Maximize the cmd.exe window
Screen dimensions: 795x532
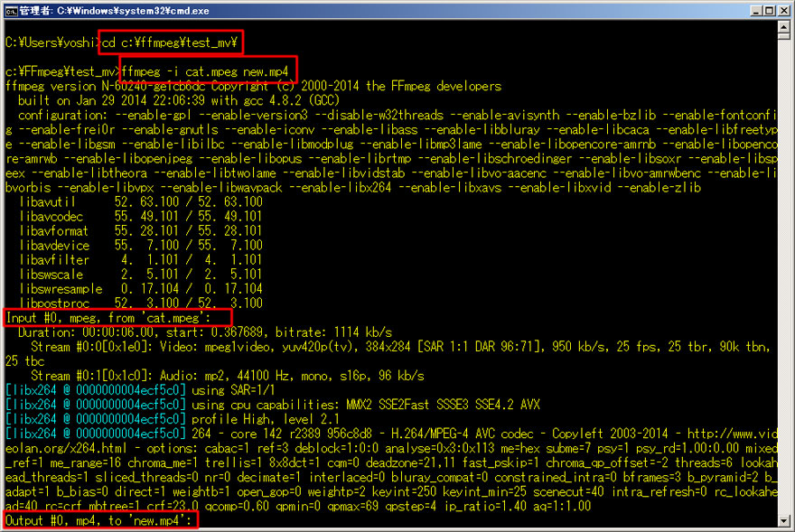coord(769,11)
